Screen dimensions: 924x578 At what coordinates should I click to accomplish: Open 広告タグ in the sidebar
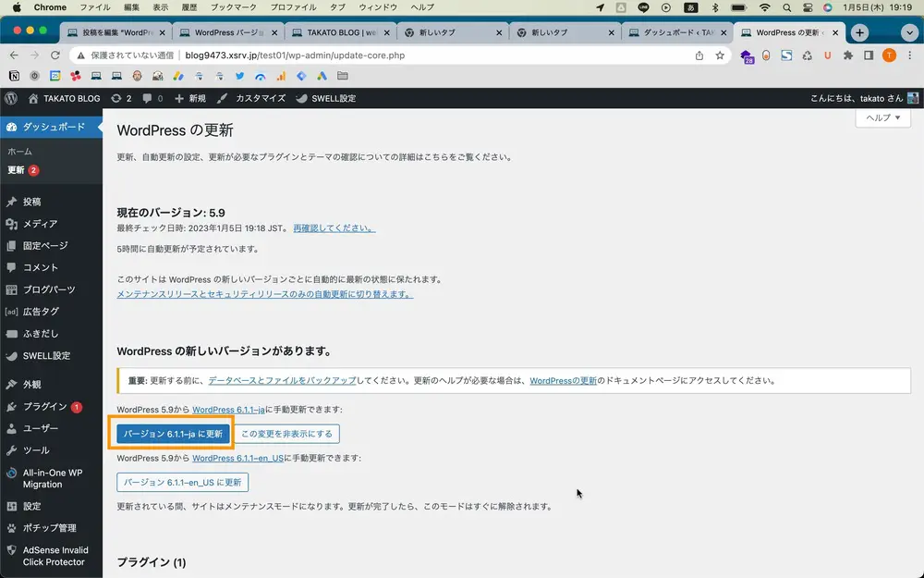[x=51, y=312]
